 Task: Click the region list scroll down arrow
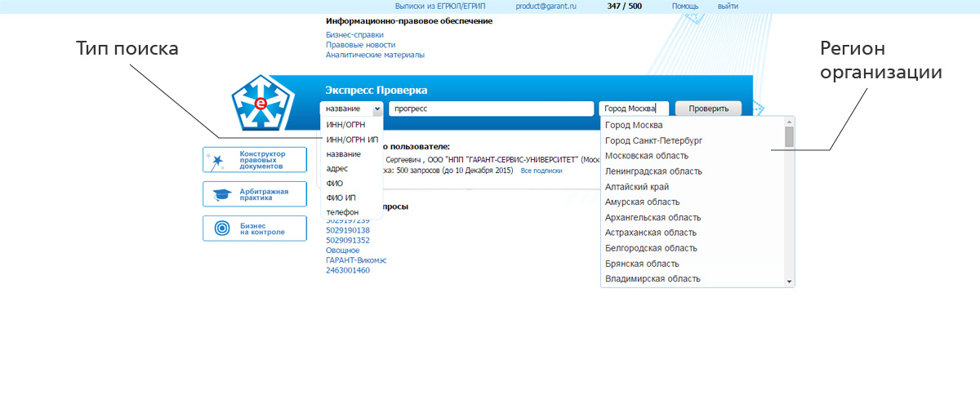coord(789,282)
